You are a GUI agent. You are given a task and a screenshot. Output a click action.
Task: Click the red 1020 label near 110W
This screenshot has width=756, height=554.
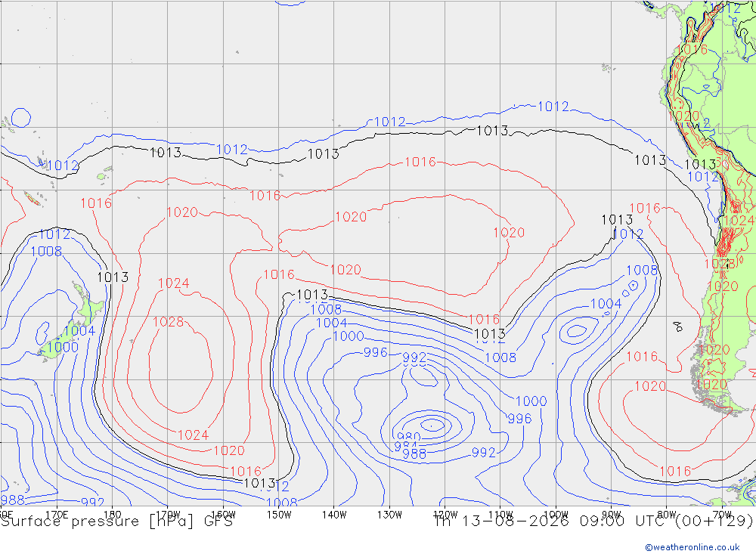tap(509, 232)
